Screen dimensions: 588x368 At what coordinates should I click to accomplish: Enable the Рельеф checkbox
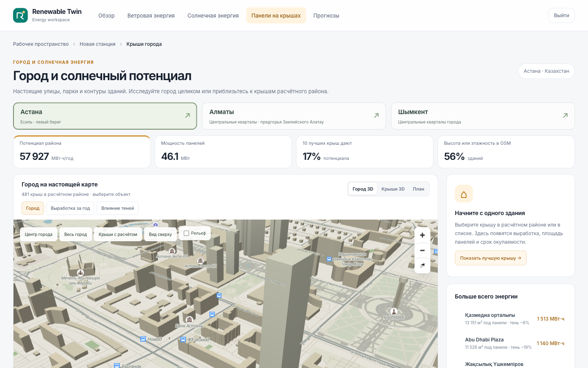pyautogui.click(x=187, y=233)
